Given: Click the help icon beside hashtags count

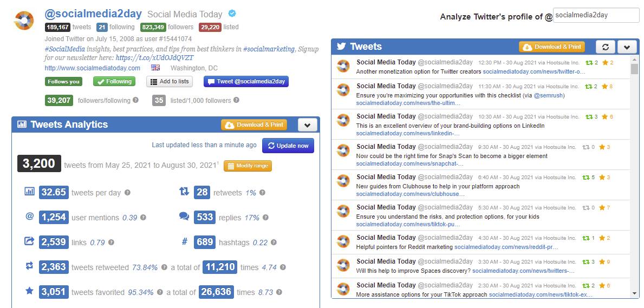Looking at the screenshot, I should tap(274, 243).
